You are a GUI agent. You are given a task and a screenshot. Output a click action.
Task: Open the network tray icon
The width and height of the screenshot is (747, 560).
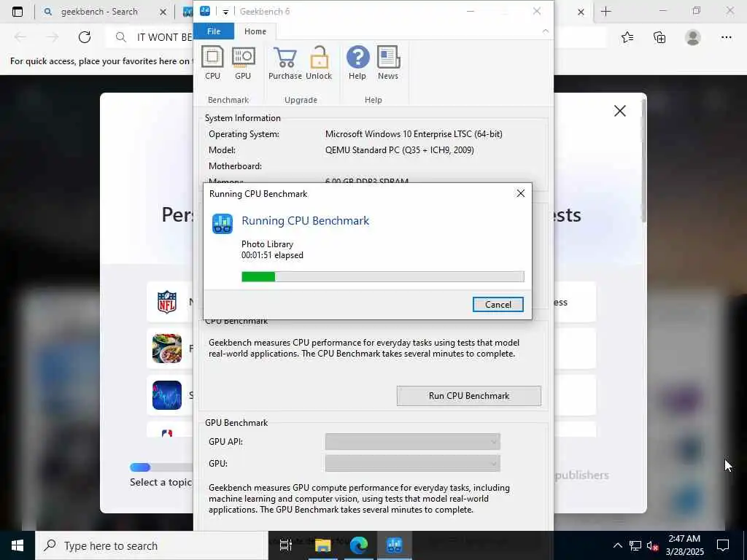[x=635, y=545]
